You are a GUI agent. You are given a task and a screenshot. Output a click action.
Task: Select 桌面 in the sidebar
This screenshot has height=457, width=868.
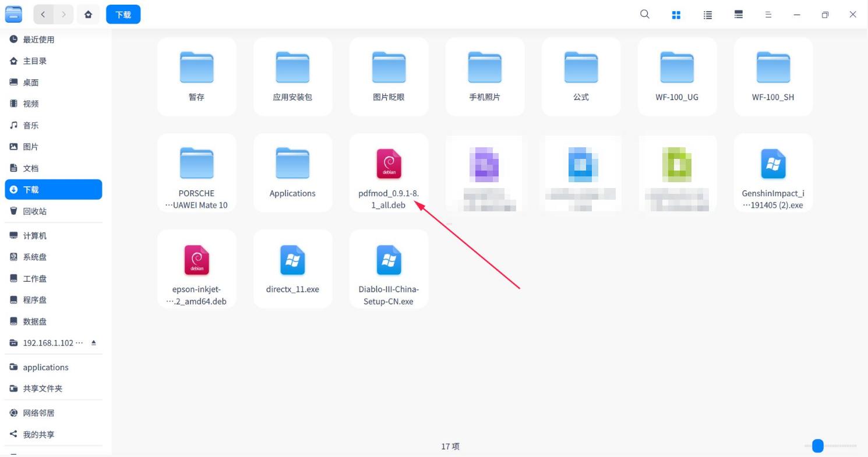tap(30, 83)
